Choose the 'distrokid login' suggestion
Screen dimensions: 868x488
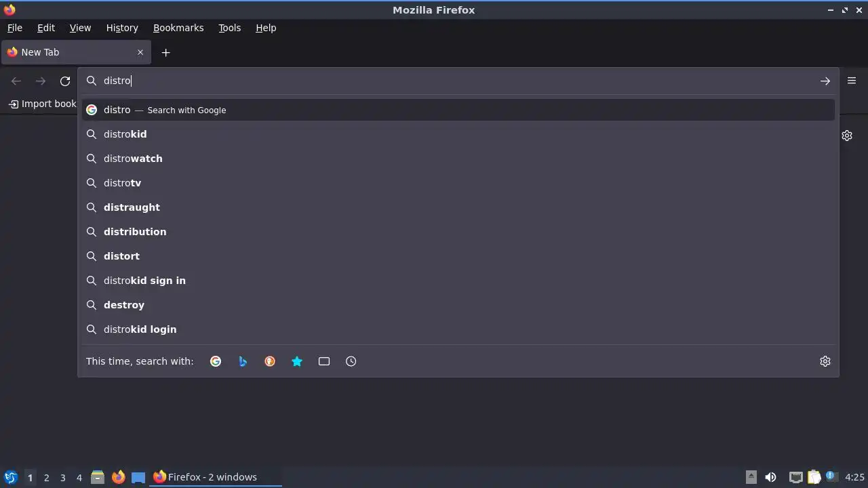(458, 329)
